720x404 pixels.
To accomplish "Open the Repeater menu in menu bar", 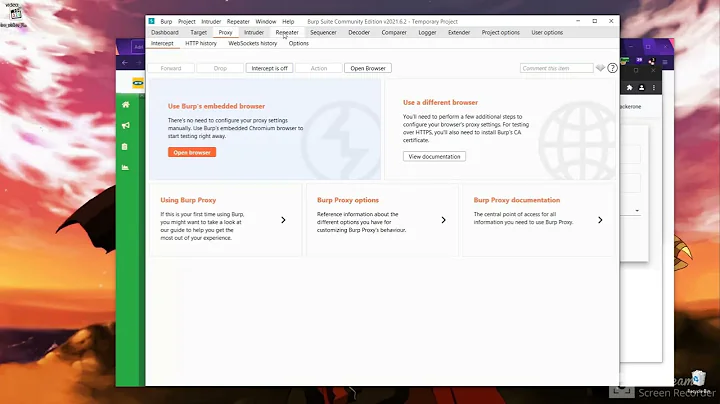I will tap(238, 22).
